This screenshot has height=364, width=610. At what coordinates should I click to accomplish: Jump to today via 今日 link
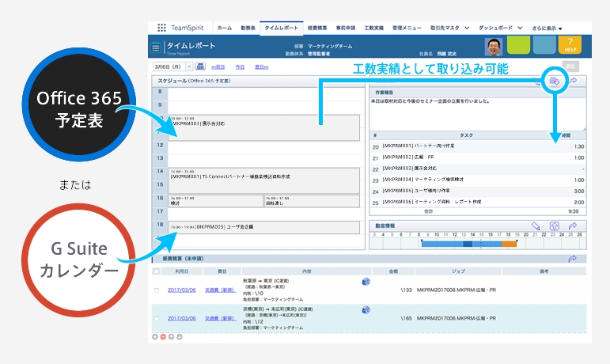pyautogui.click(x=240, y=67)
